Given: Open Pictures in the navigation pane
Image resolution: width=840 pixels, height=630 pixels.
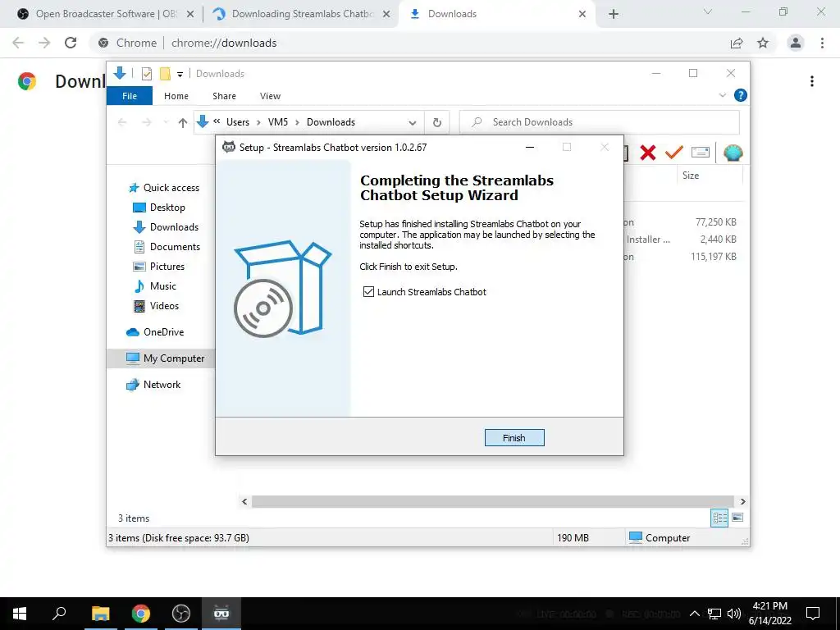Looking at the screenshot, I should pos(158,267).
